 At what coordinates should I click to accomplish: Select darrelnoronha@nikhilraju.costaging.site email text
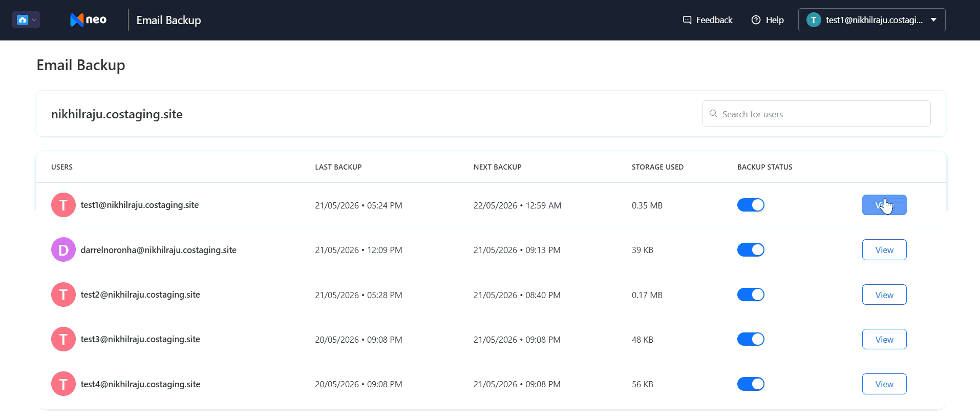point(159,250)
